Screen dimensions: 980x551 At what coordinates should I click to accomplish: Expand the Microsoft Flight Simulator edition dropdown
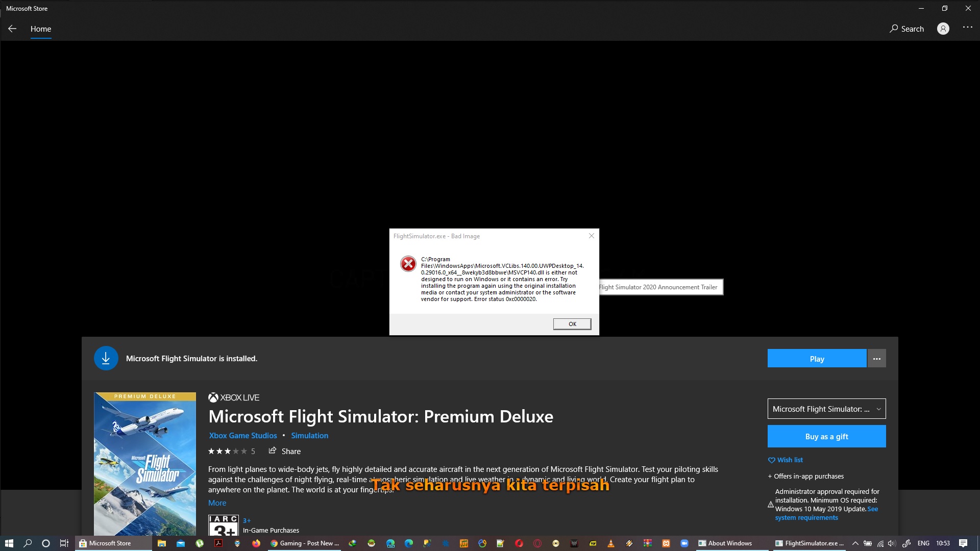(827, 409)
